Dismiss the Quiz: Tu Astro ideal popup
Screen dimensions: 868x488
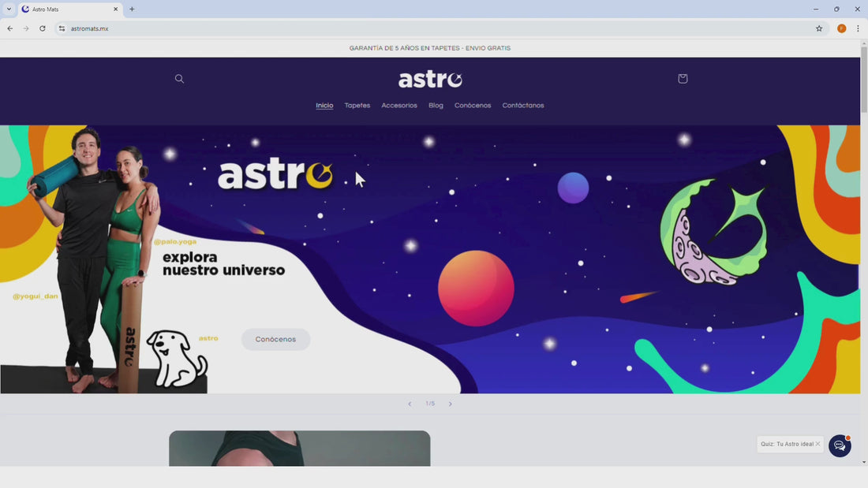(x=817, y=444)
